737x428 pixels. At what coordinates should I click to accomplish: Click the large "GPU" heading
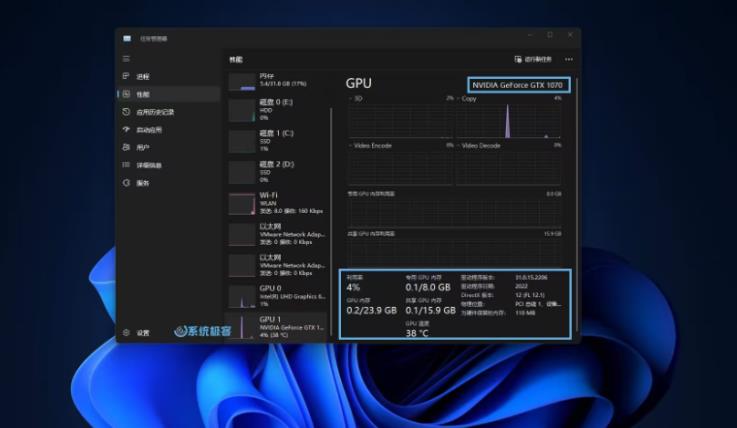359,83
